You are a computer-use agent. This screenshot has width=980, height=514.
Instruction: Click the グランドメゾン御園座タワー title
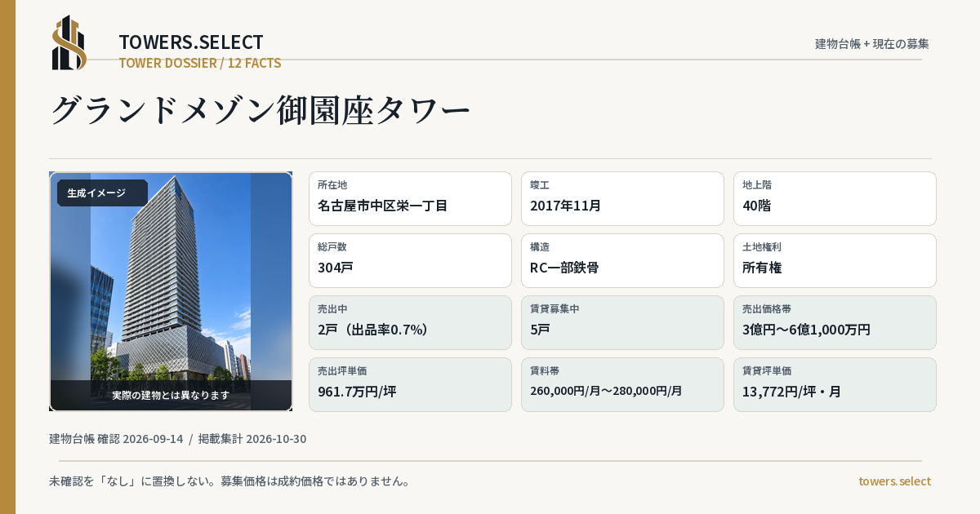[261, 110]
